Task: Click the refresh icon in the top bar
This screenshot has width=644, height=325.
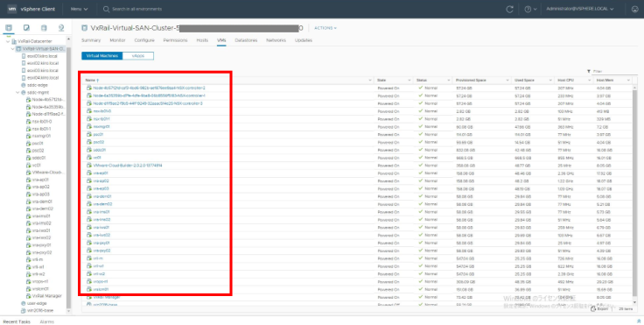Action: pyautogui.click(x=510, y=9)
